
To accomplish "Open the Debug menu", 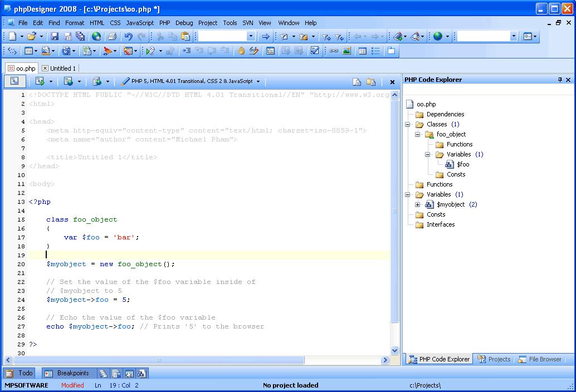I will [x=184, y=23].
